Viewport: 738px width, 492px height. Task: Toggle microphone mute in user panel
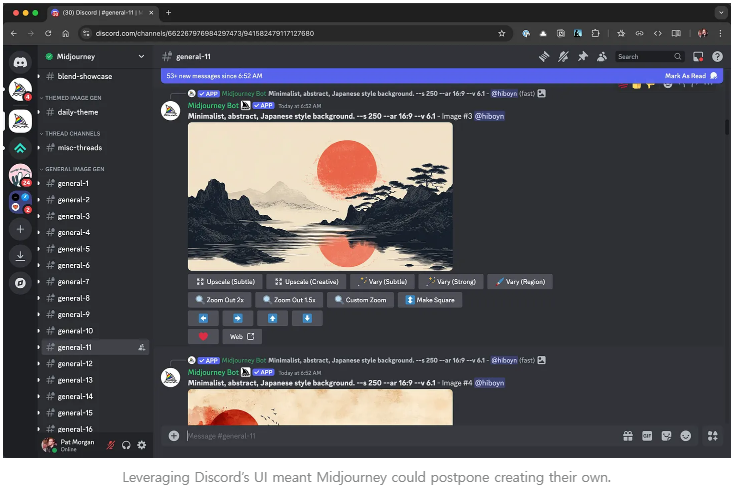[x=111, y=445]
